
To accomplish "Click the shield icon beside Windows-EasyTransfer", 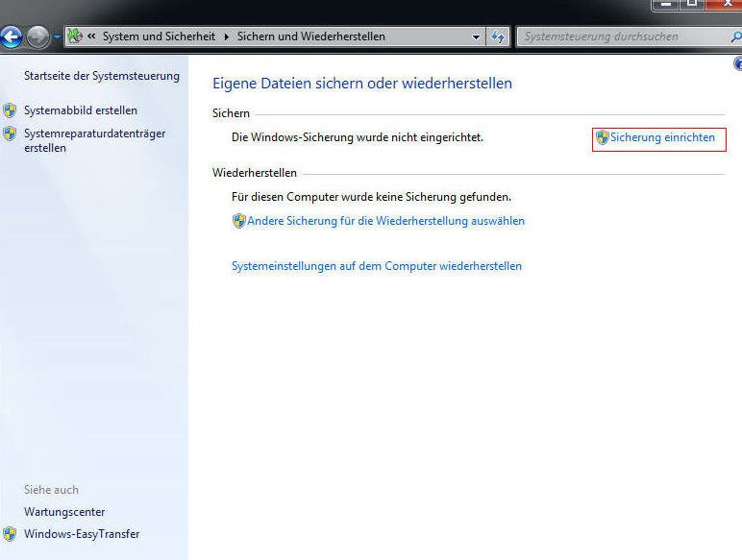I will 10,534.
